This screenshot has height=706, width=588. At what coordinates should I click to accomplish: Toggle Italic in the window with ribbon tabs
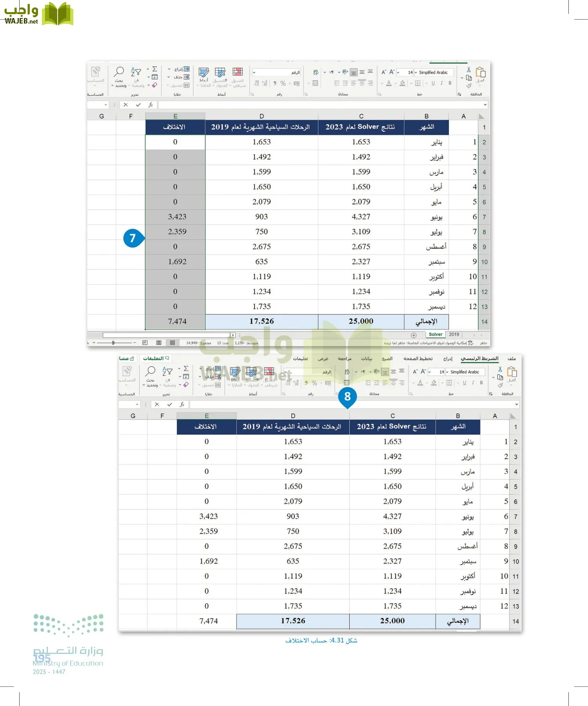click(473, 383)
